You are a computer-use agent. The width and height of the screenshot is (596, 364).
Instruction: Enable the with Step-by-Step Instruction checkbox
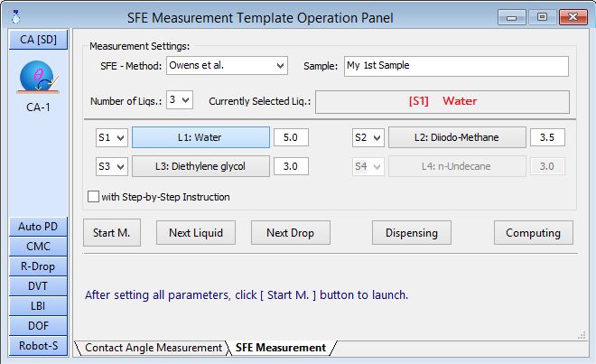click(93, 197)
